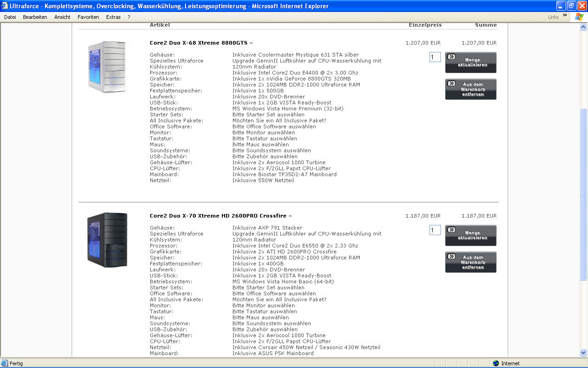Open the Datei menu
The width and height of the screenshot is (588, 368).
pos(10,17)
